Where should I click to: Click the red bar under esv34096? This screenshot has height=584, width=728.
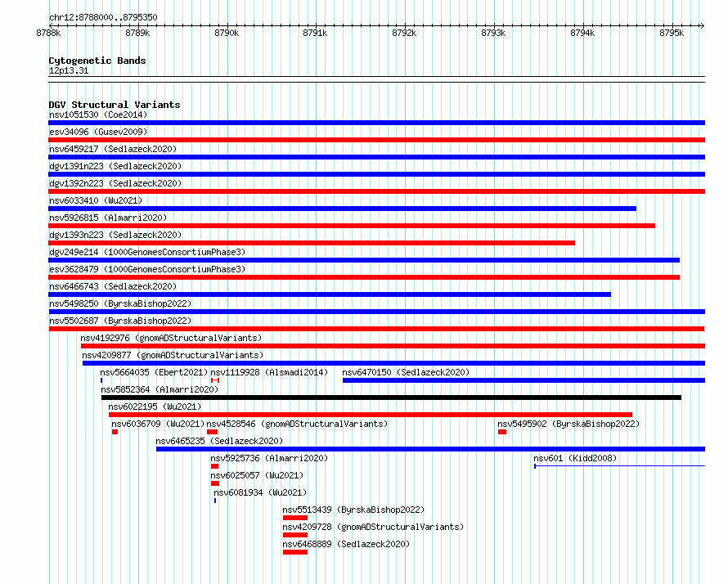tap(376, 140)
